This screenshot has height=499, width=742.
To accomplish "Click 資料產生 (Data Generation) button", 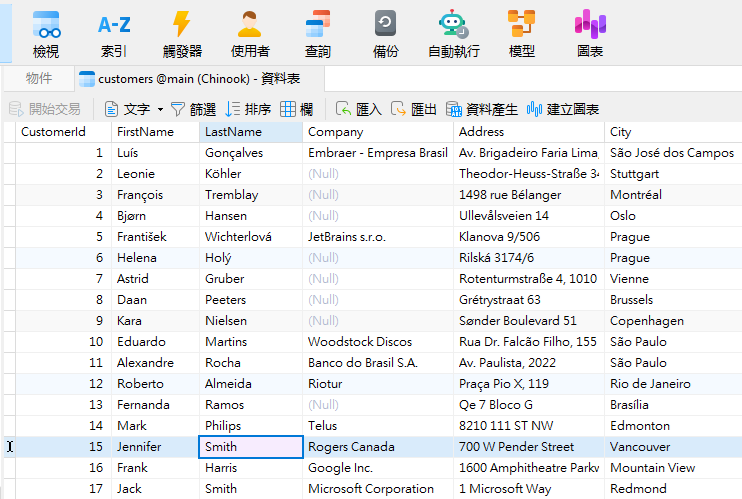I will pyautogui.click(x=481, y=109).
